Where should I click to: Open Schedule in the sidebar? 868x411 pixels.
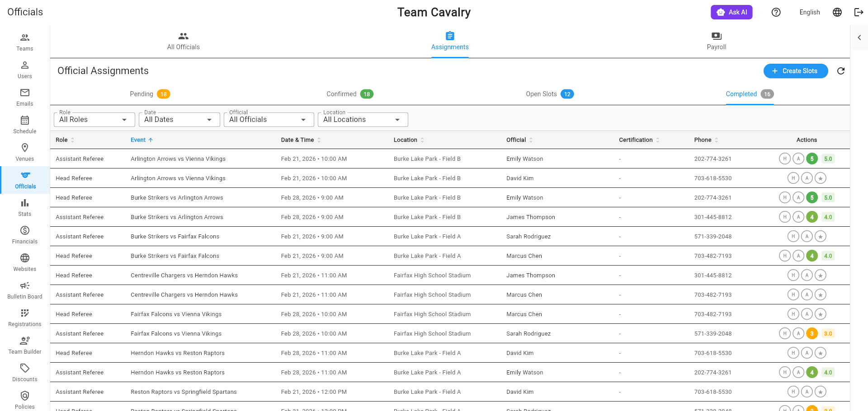[25, 125]
